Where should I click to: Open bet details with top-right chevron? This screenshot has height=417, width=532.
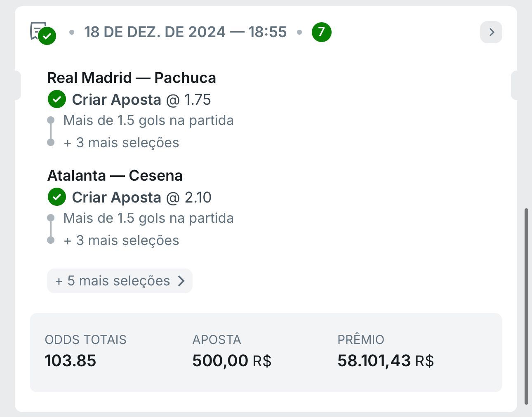(x=491, y=32)
